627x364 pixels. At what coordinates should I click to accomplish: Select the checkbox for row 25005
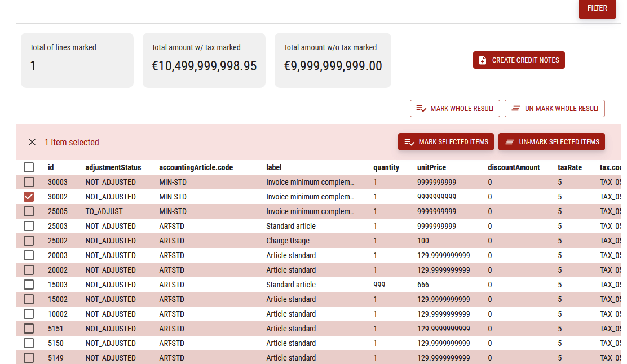click(x=29, y=211)
